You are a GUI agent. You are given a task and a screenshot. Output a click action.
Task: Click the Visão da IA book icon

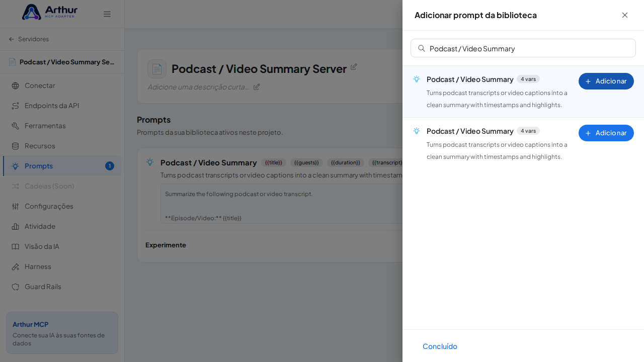tap(15, 246)
